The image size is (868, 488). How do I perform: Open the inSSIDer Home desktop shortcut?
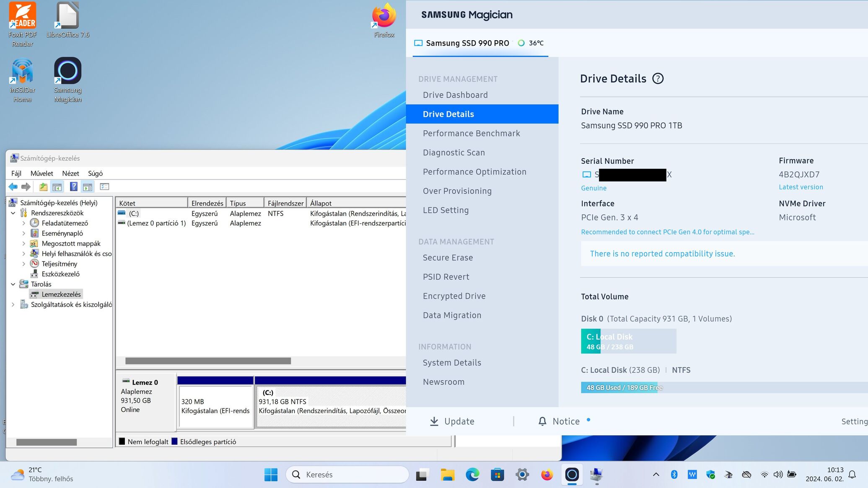[23, 80]
